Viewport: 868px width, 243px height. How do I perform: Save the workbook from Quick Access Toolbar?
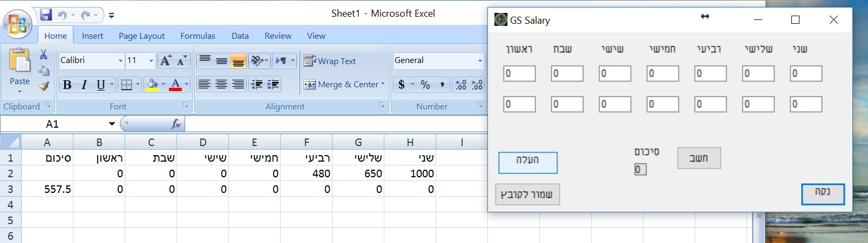click(46, 15)
